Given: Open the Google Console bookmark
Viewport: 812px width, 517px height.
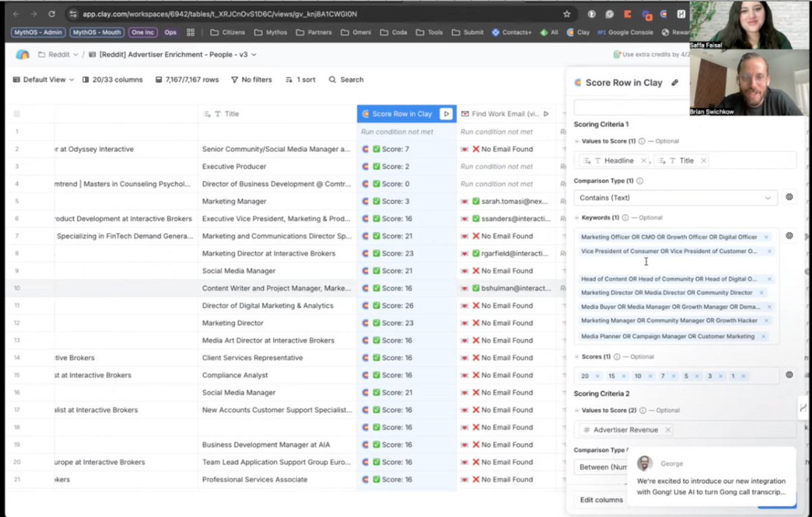Looking at the screenshot, I should click(625, 32).
